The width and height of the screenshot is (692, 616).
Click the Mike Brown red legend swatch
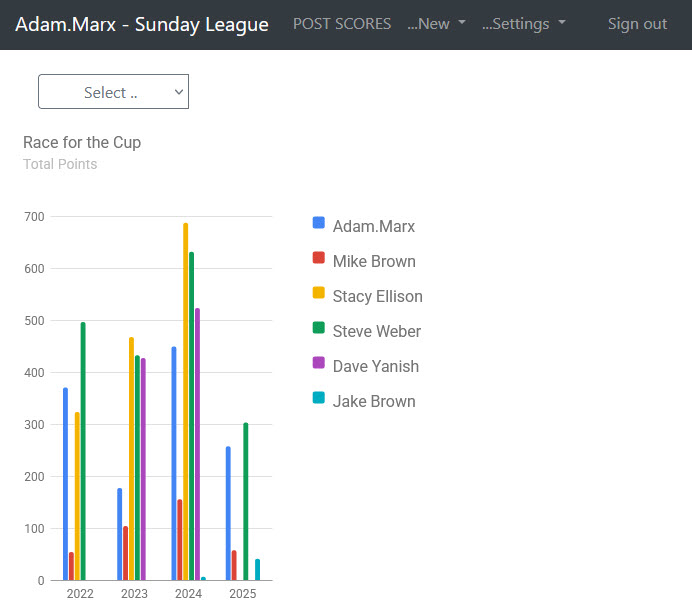pyautogui.click(x=319, y=258)
